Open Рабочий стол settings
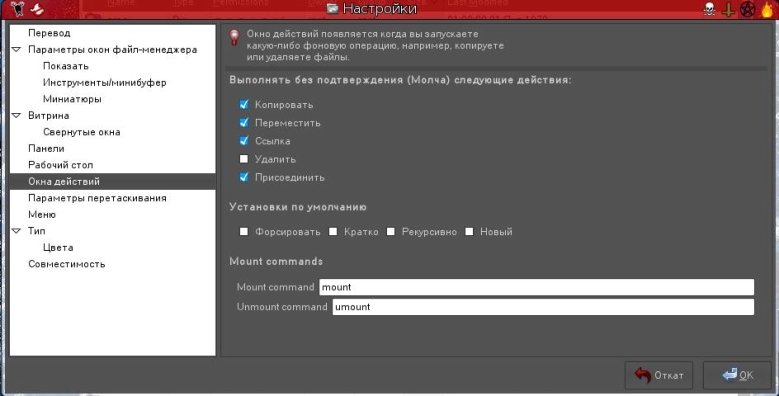Image resolution: width=779 pixels, height=396 pixels. [x=61, y=165]
